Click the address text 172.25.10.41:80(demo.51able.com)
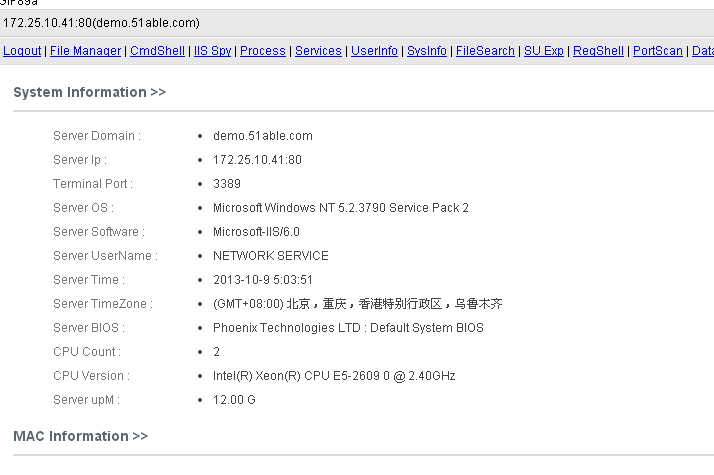Screen dimensions: 714x475 (x=101, y=23)
